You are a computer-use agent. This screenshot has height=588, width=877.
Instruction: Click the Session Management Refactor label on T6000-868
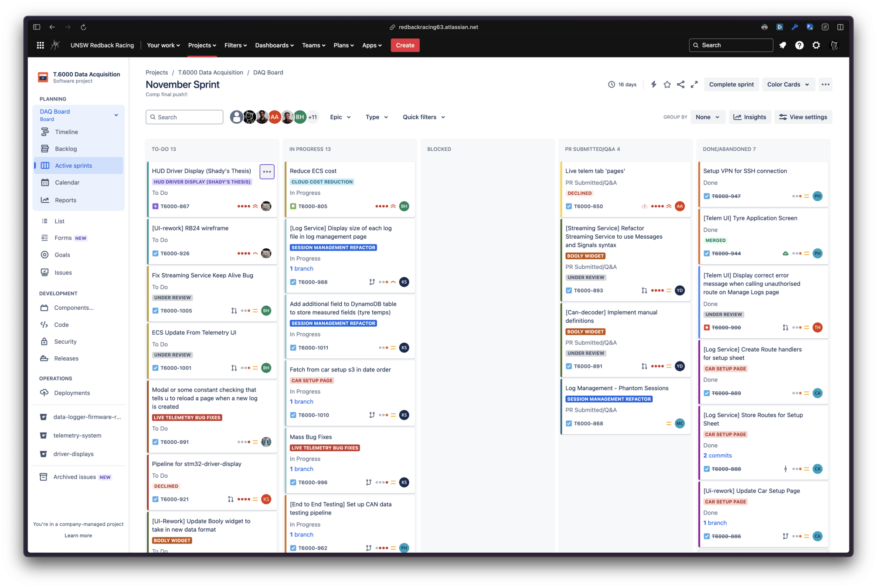tap(608, 399)
